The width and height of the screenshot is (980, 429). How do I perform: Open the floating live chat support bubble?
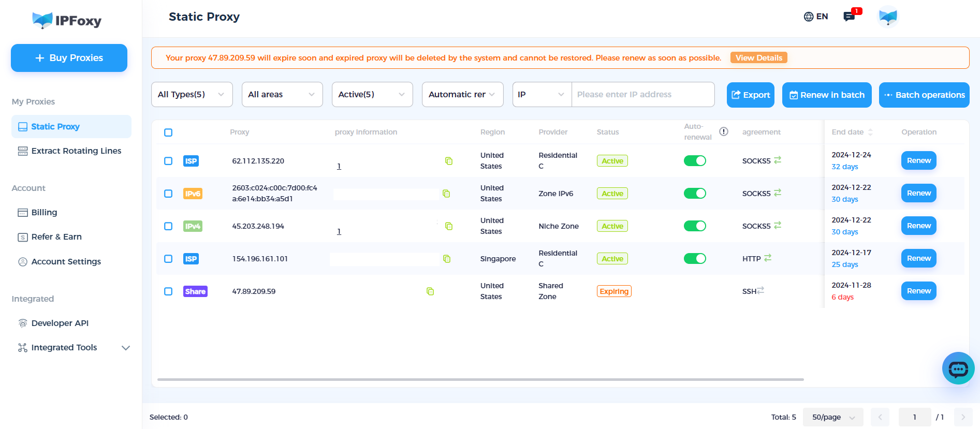(958, 368)
